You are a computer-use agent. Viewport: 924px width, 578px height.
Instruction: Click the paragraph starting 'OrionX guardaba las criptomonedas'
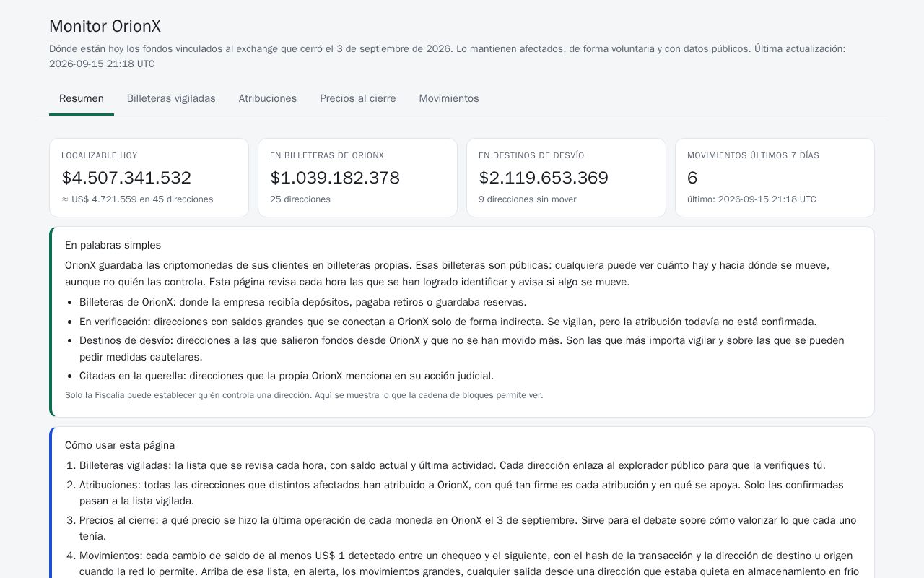tap(448, 274)
